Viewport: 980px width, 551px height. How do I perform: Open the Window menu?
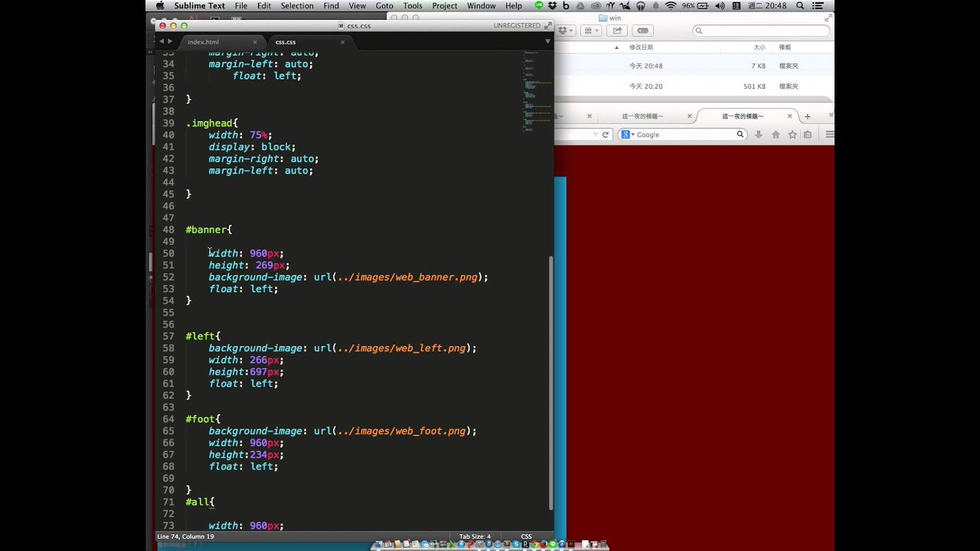coord(482,5)
